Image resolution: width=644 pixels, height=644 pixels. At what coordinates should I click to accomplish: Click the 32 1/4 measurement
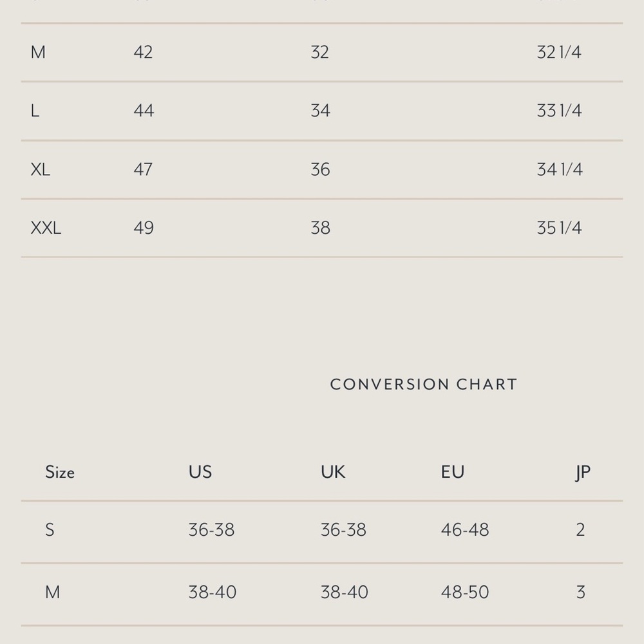click(x=559, y=52)
